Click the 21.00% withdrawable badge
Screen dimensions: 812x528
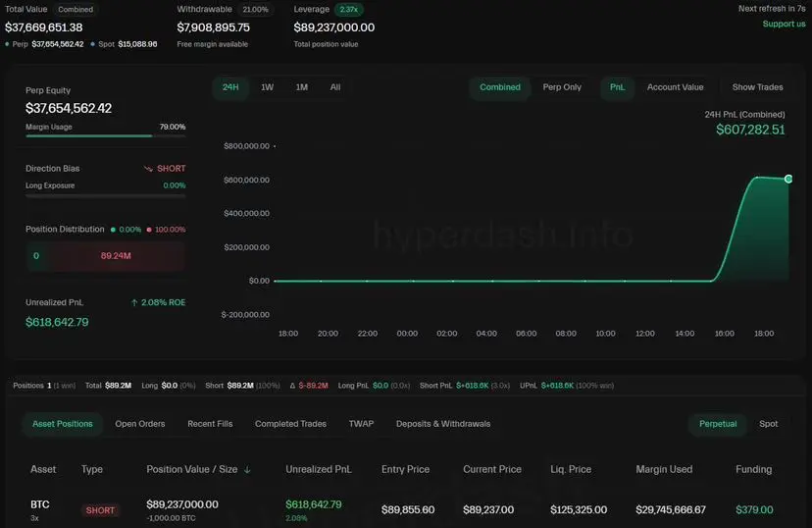tap(255, 10)
